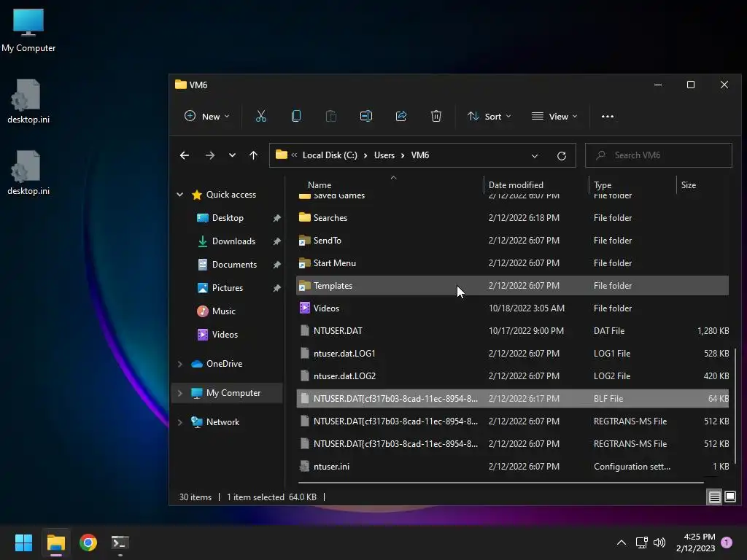Click Users in the address path
747x560 pixels.
(384, 155)
